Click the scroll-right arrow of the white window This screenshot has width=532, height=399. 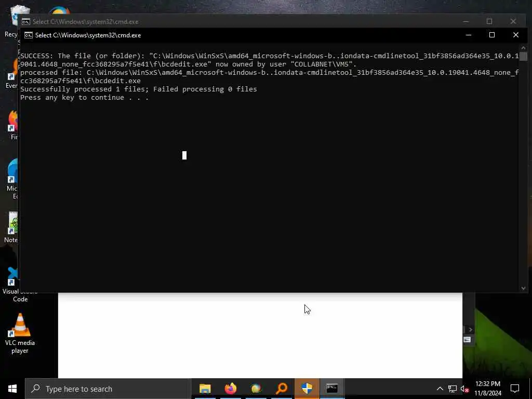[470, 329]
